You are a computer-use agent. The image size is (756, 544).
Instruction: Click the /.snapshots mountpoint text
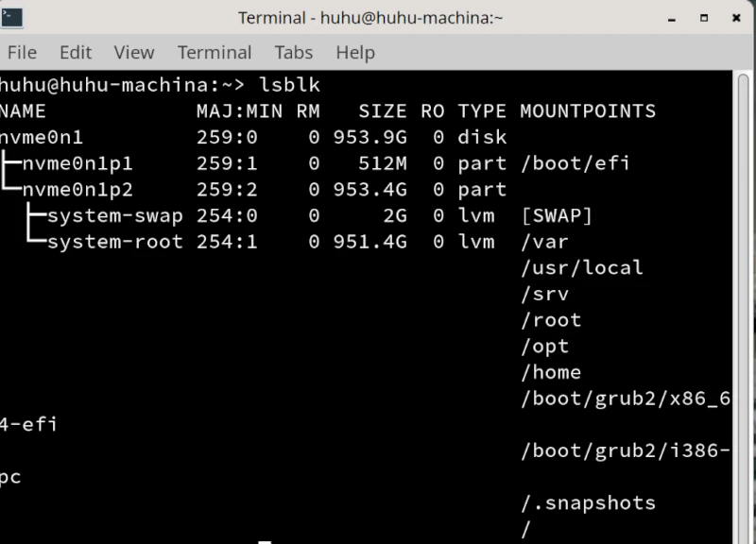pyautogui.click(x=588, y=502)
